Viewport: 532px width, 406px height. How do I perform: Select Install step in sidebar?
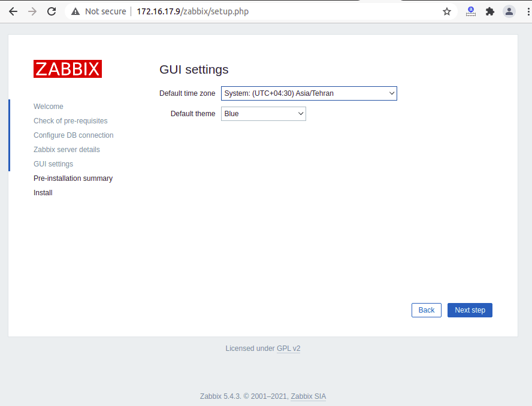(x=43, y=193)
